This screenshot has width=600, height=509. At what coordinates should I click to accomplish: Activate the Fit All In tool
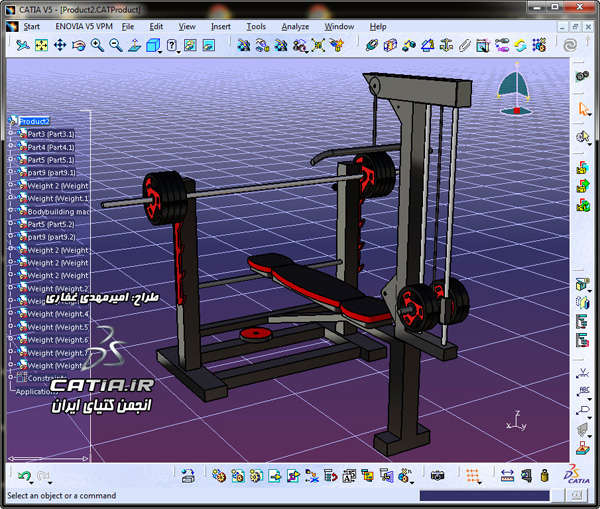(41, 45)
